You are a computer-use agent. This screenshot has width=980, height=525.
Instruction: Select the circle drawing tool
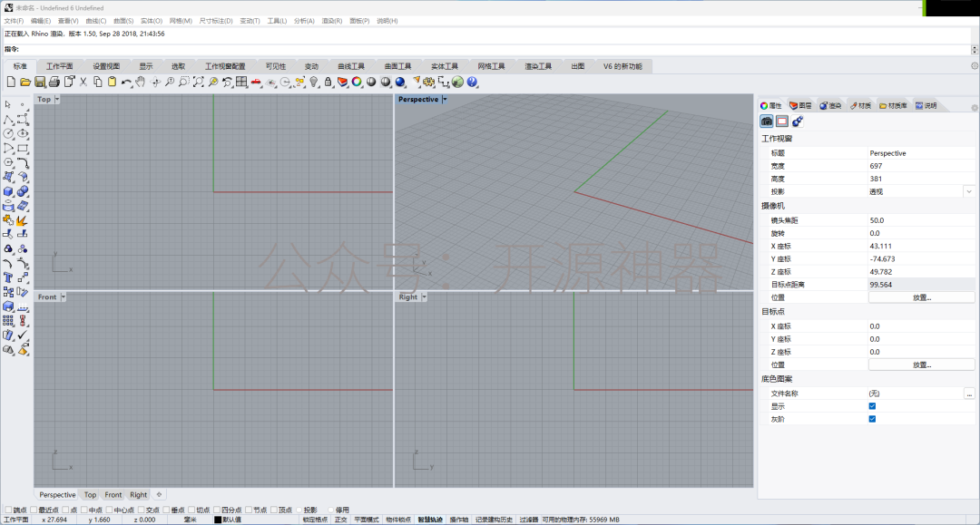point(8,133)
